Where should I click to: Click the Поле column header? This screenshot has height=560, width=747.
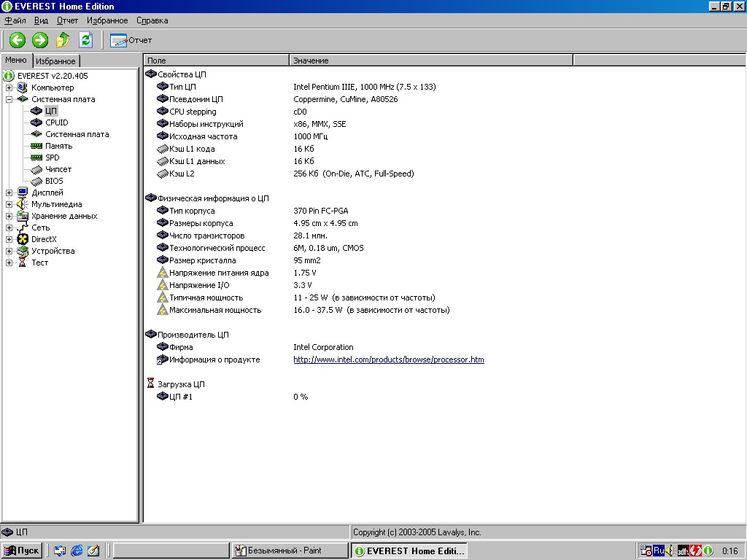click(x=216, y=61)
